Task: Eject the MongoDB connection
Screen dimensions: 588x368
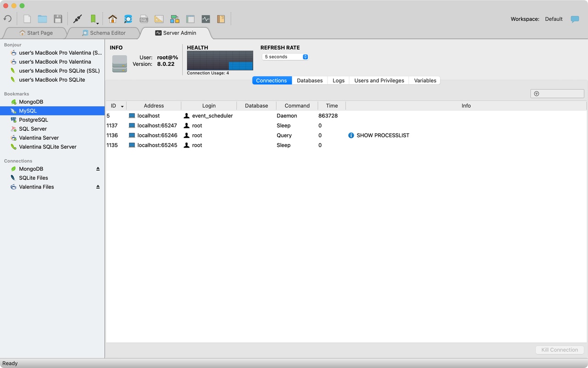Action: 98,169
